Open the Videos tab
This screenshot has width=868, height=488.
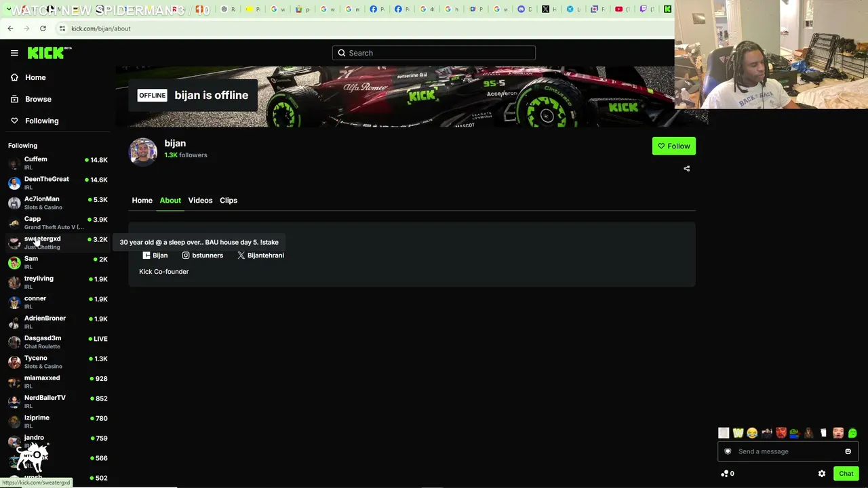(200, 200)
